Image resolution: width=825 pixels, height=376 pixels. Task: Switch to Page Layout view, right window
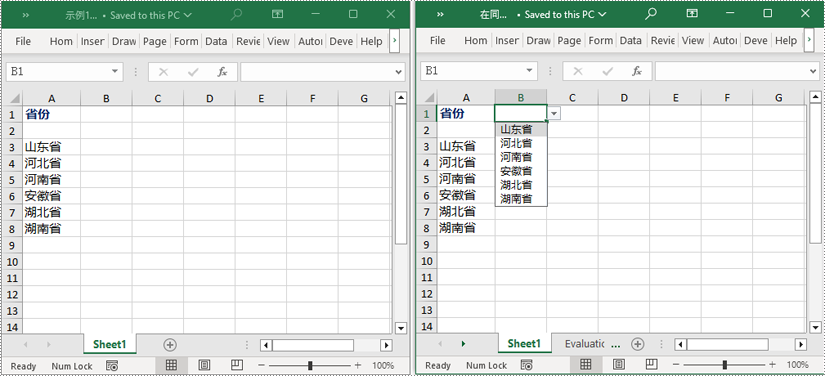(x=618, y=364)
